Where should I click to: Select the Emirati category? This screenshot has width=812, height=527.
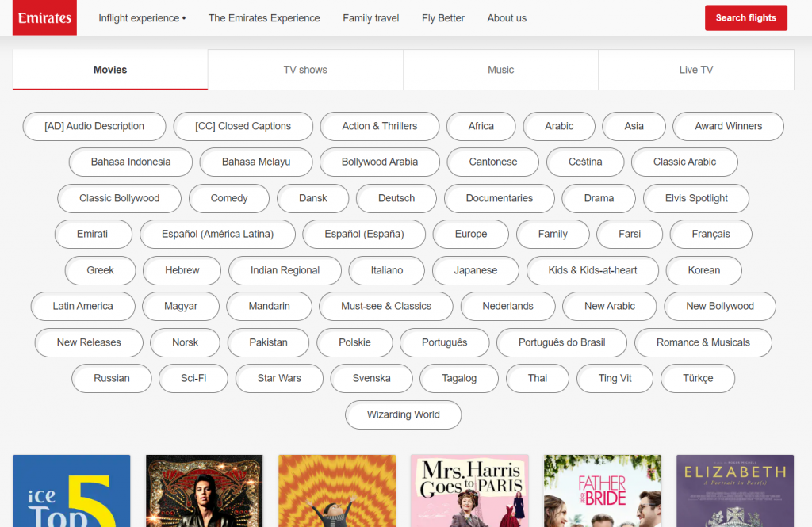93,234
